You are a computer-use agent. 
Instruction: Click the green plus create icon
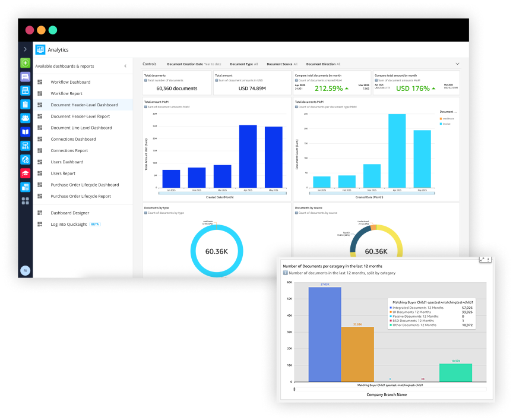tap(25, 63)
